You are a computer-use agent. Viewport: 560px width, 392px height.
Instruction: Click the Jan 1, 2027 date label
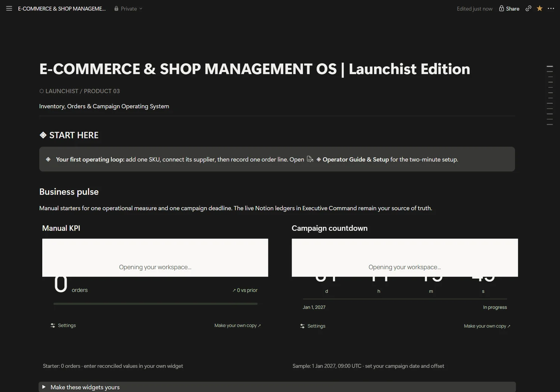point(314,307)
